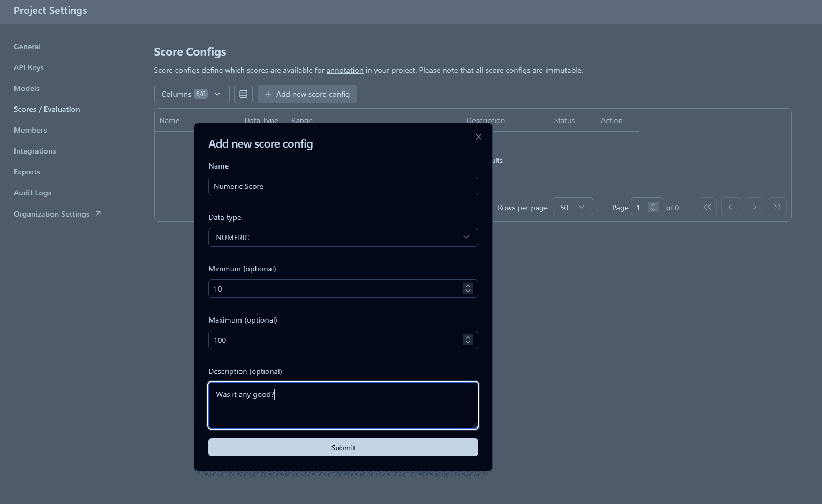Open the Columns visibility dropdown
Viewport: 822px width, 504px height.
pos(191,94)
